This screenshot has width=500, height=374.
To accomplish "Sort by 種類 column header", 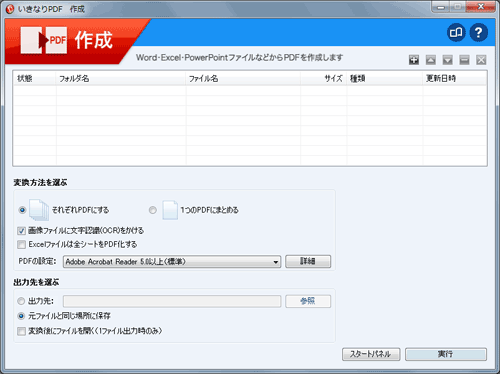I will tap(384, 79).
